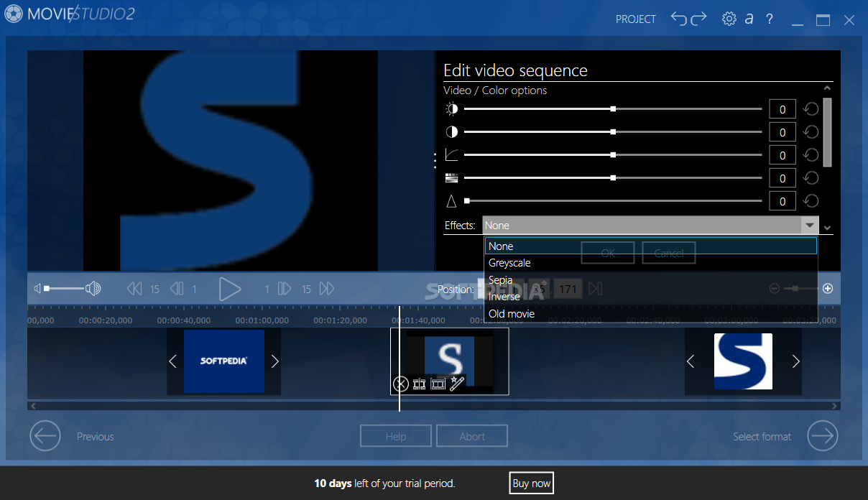Delete the selected clip with X icon
This screenshot has width=868, height=500.
(401, 384)
